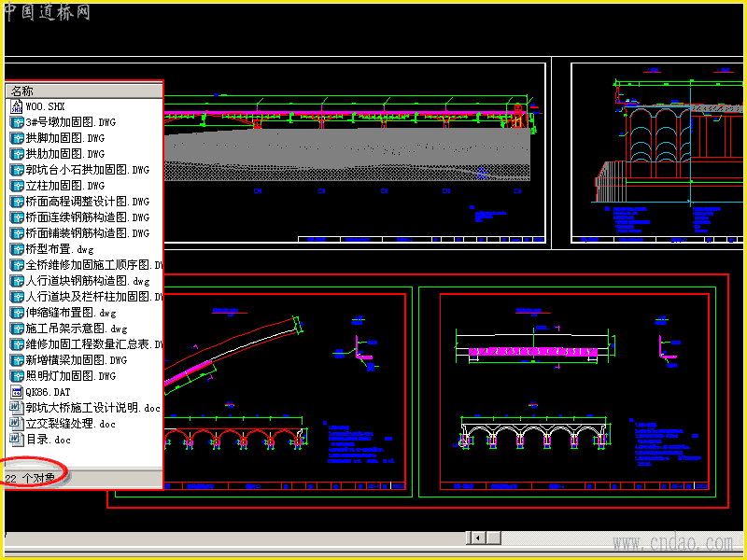This screenshot has height=560, width=747.
Task: Click the 照明灯加固图.DWG file icon
Action: [x=17, y=376]
